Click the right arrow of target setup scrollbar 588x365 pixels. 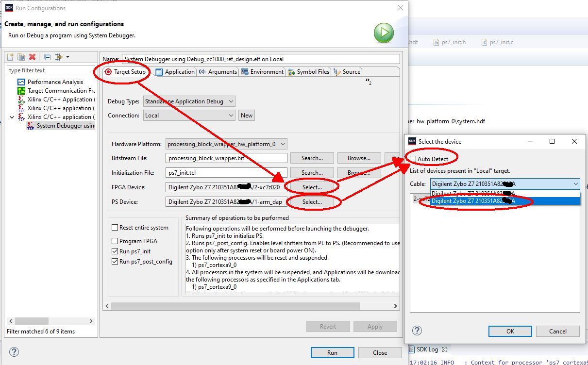396,306
